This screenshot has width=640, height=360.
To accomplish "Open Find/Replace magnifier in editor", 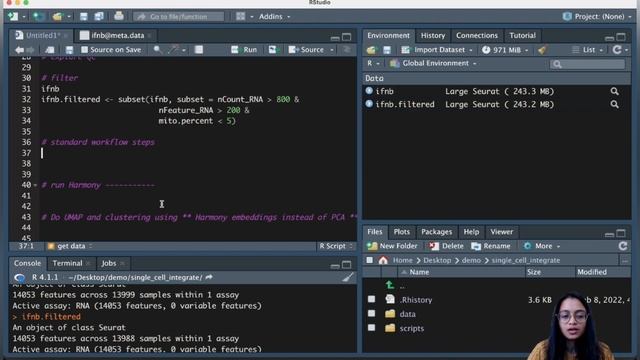I will click(x=157, y=50).
